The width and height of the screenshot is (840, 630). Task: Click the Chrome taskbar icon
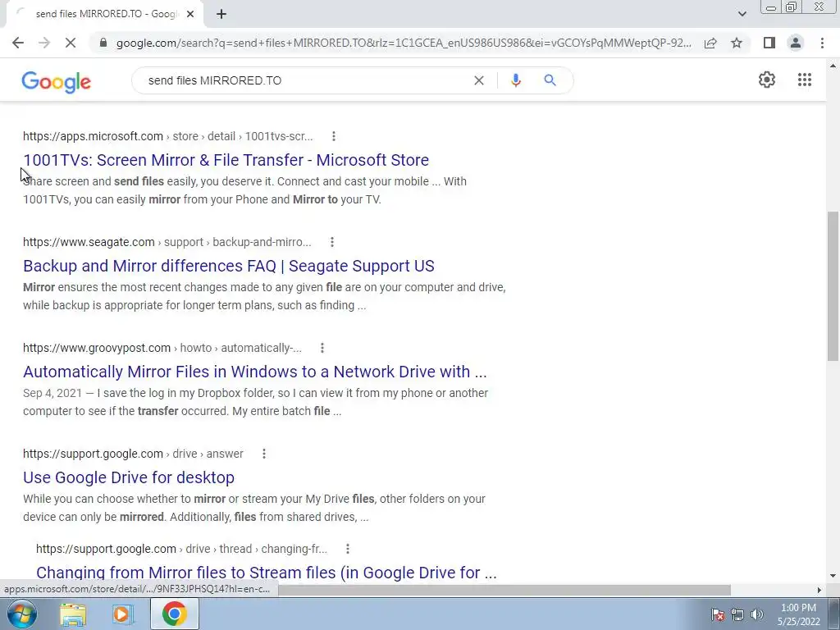[175, 614]
